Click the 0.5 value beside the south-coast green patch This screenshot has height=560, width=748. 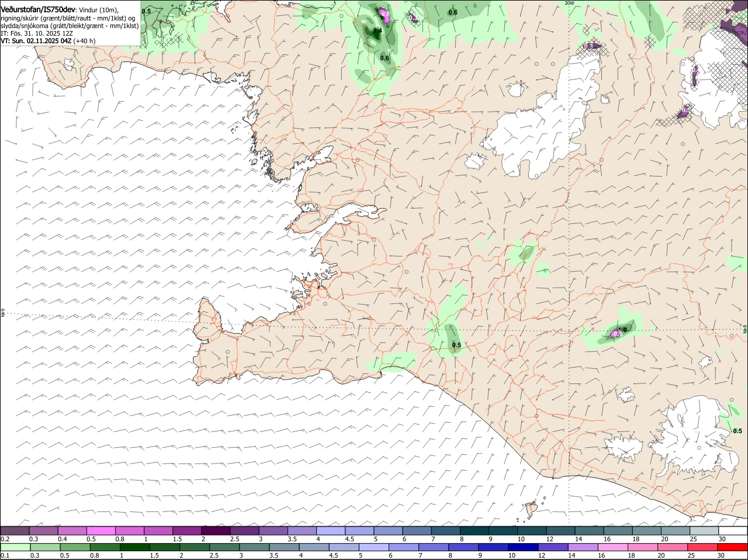456,345
